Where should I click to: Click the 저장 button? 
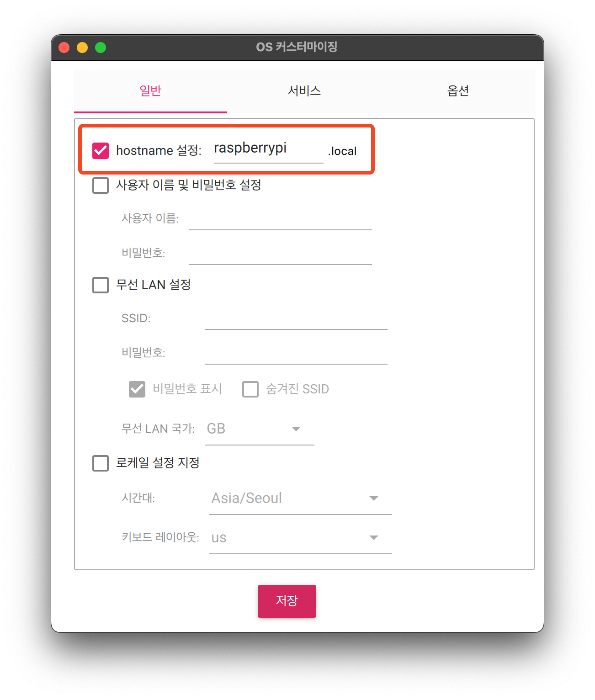pyautogui.click(x=287, y=601)
